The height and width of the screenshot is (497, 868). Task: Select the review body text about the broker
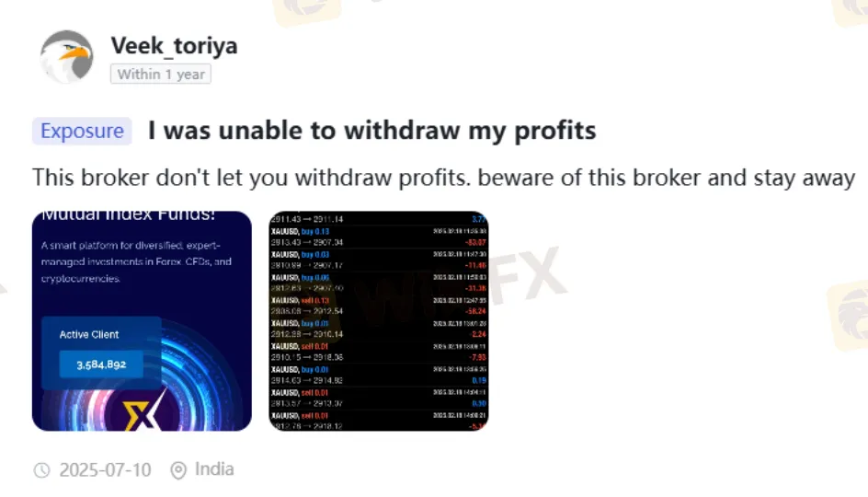(x=443, y=178)
